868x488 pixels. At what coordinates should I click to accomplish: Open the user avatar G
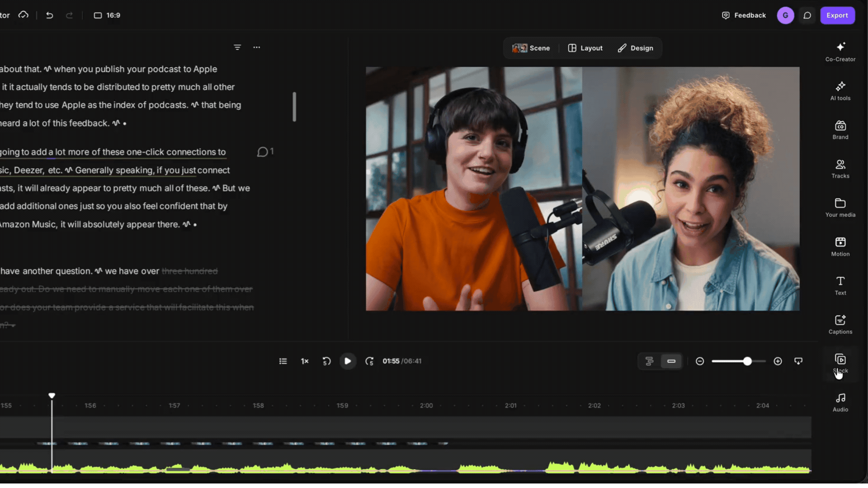pos(785,15)
